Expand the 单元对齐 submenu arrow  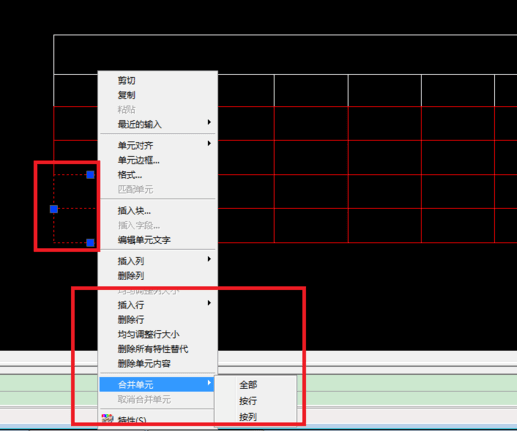pos(209,144)
